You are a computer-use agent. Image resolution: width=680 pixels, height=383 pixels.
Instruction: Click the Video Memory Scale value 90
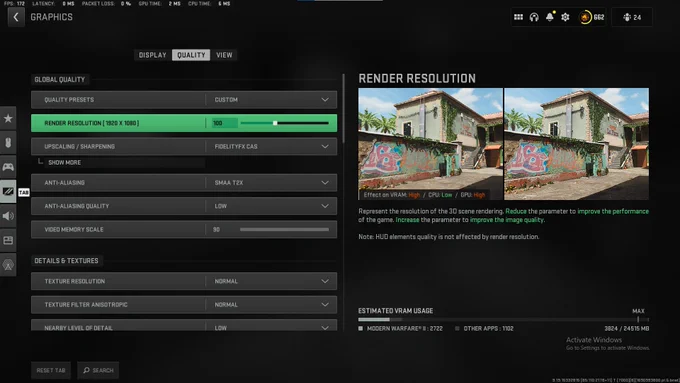[216, 229]
